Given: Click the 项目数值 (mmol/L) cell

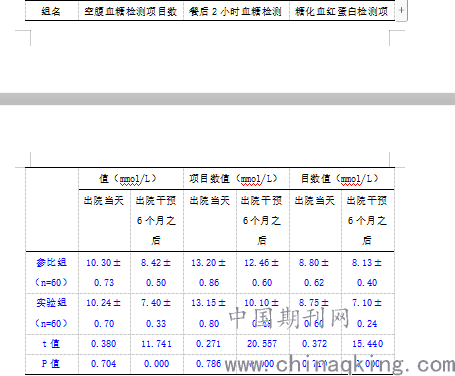Looking at the screenshot, I should pos(236,179).
